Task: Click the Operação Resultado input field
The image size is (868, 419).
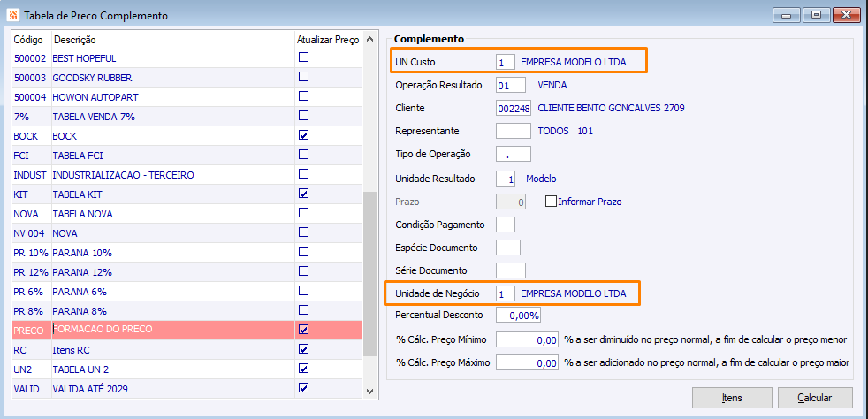Action: point(510,85)
